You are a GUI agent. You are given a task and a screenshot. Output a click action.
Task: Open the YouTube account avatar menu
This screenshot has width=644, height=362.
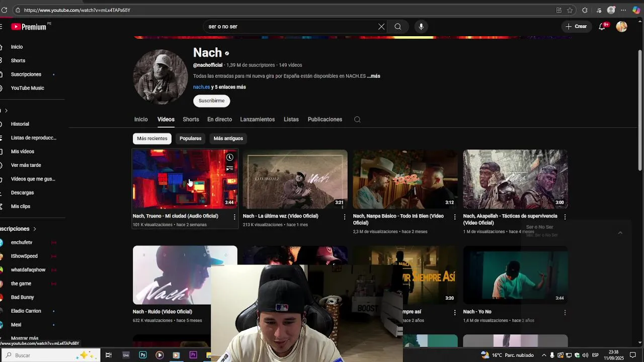tap(622, 27)
